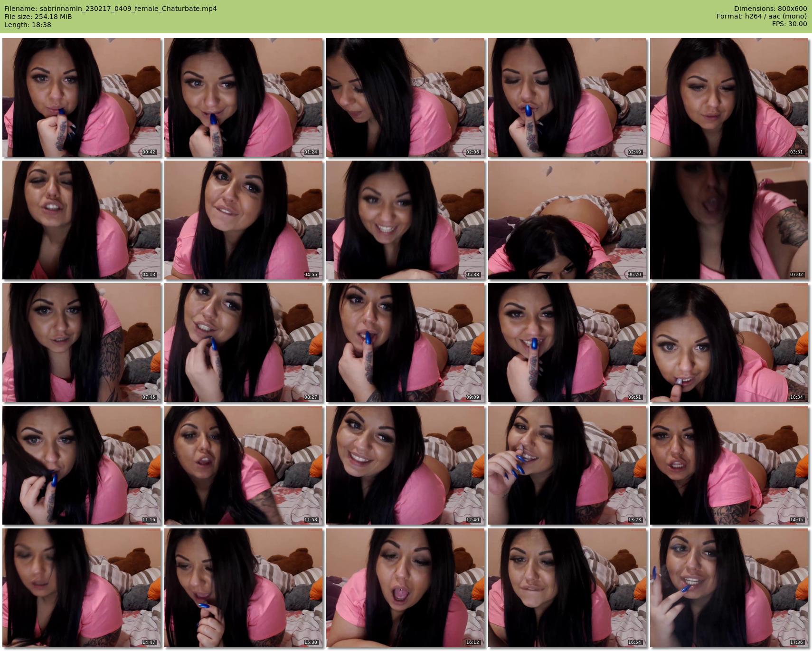Click the thumbnail timestamped 15:30
This screenshot has width=812, height=651.
[244, 588]
